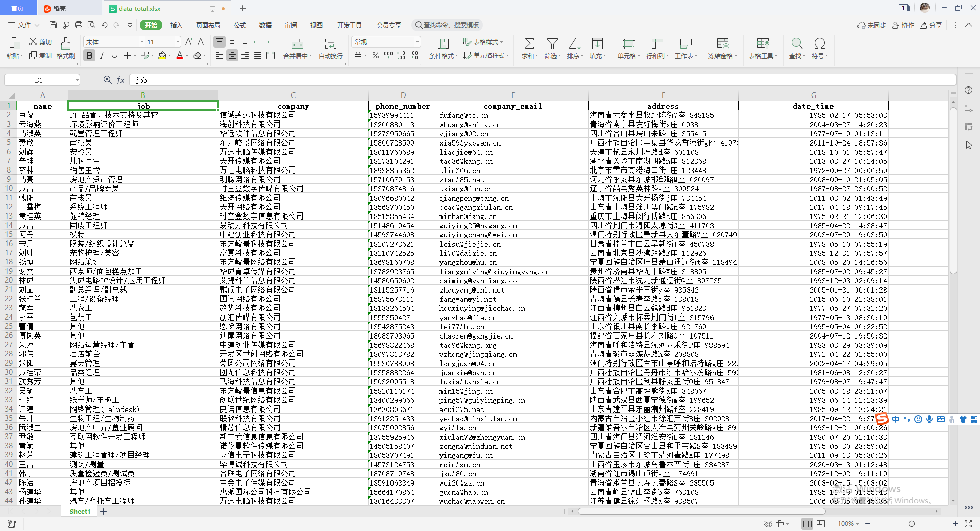Open the 数据 ribbon tab

click(265, 25)
